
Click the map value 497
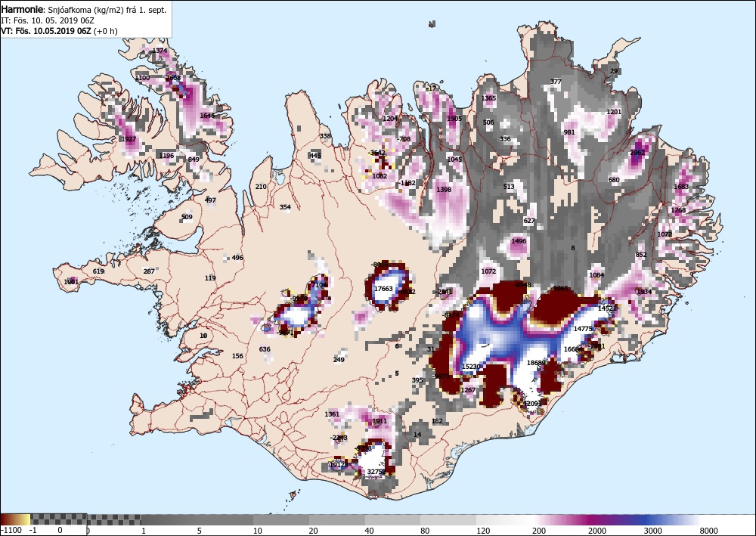(210, 200)
